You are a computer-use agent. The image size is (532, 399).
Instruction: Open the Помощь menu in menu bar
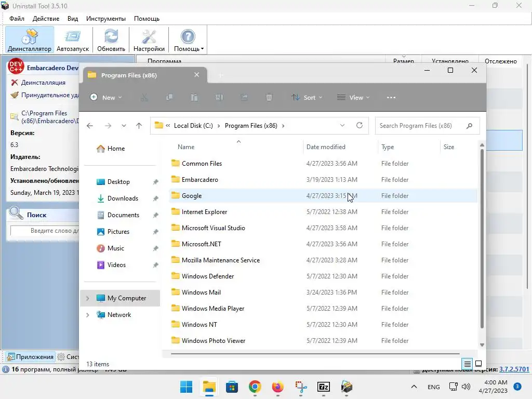tap(147, 19)
